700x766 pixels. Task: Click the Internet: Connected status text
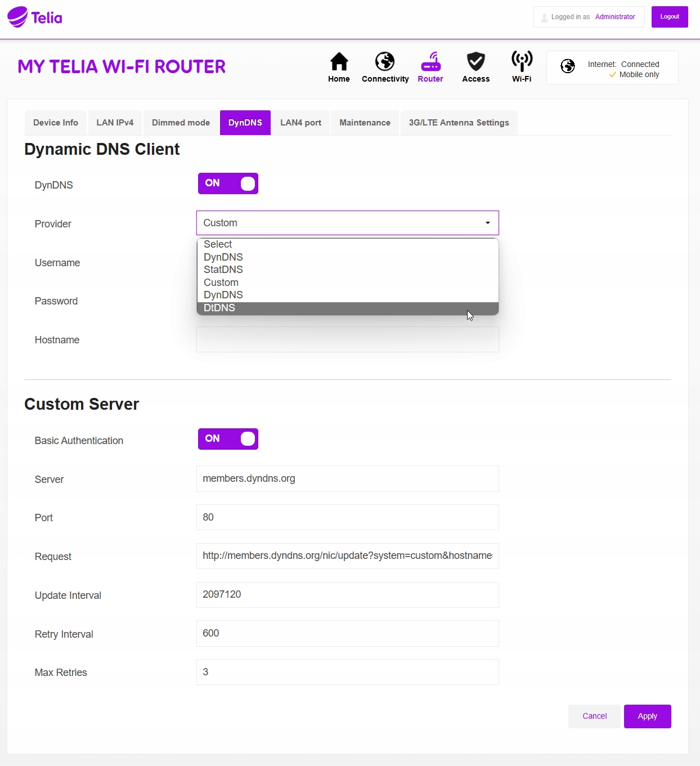tap(623, 64)
